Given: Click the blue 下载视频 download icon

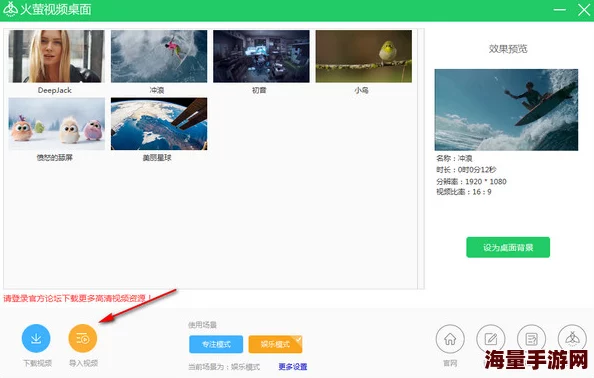Looking at the screenshot, I should click(36, 338).
